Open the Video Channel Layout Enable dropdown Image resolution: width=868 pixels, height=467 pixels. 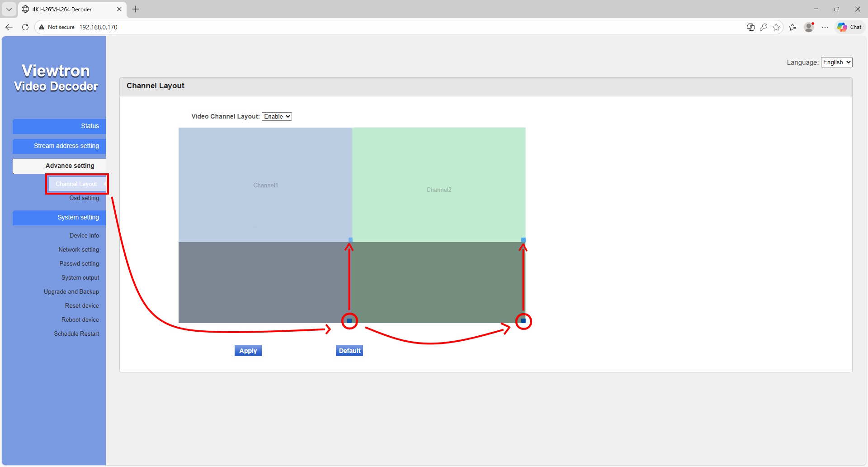[277, 117]
